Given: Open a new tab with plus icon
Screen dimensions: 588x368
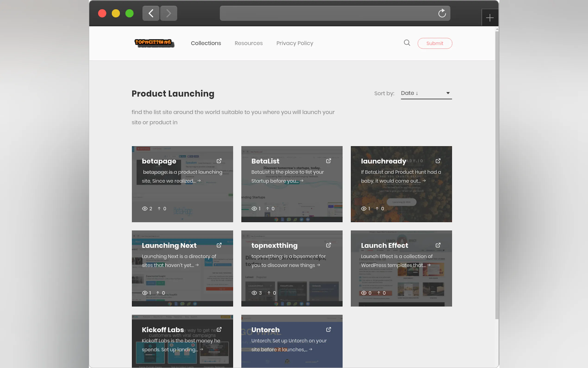Looking at the screenshot, I should click(490, 18).
